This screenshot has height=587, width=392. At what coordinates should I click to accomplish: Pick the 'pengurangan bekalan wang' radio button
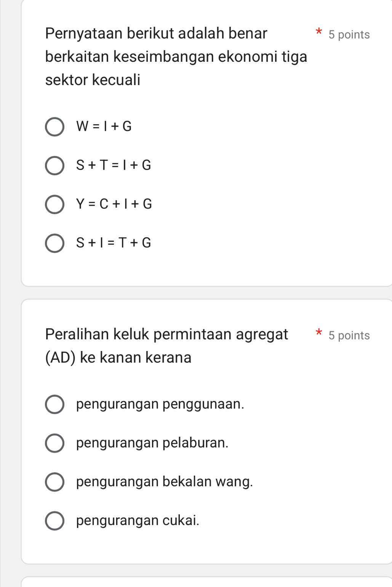tap(54, 482)
